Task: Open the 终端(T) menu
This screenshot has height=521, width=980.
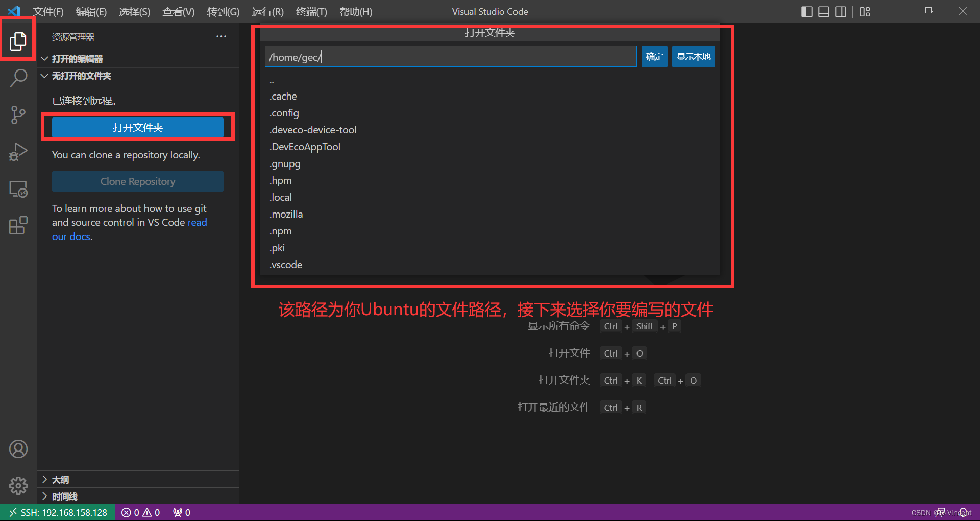Action: coord(311,12)
